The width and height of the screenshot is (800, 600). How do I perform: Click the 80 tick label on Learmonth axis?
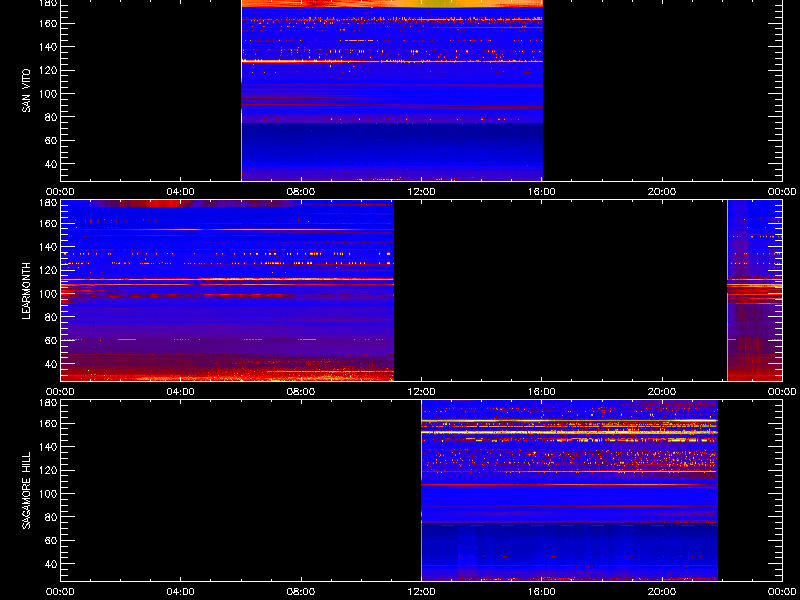coord(52,317)
